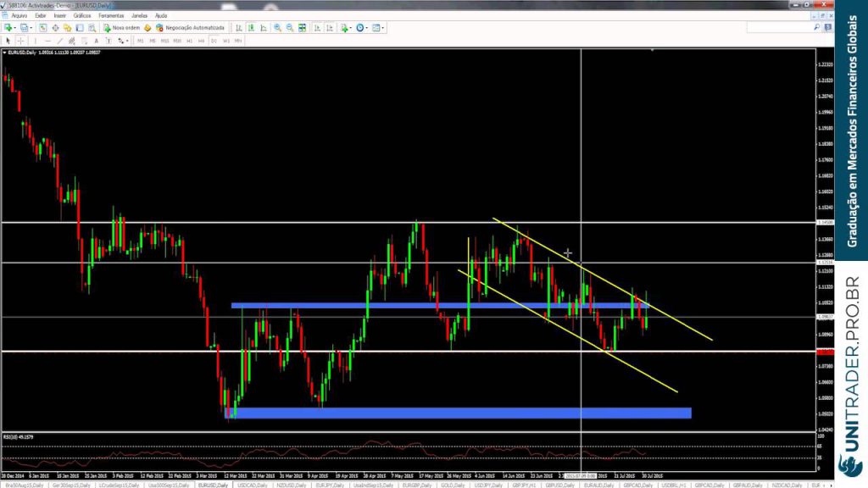This screenshot has height=488, width=868.
Task: Select the text A tool
Action: 97,41
